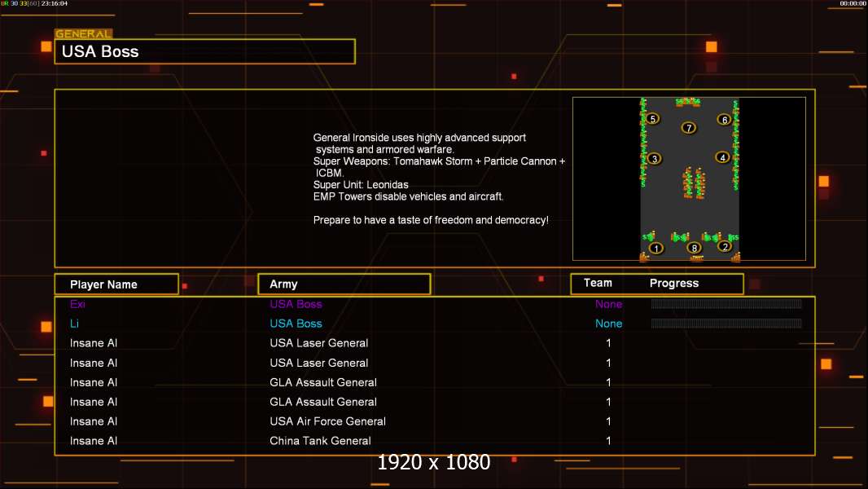This screenshot has height=489, width=868.
Task: Click team number 1 in USA Air Force row
Action: [x=608, y=421]
